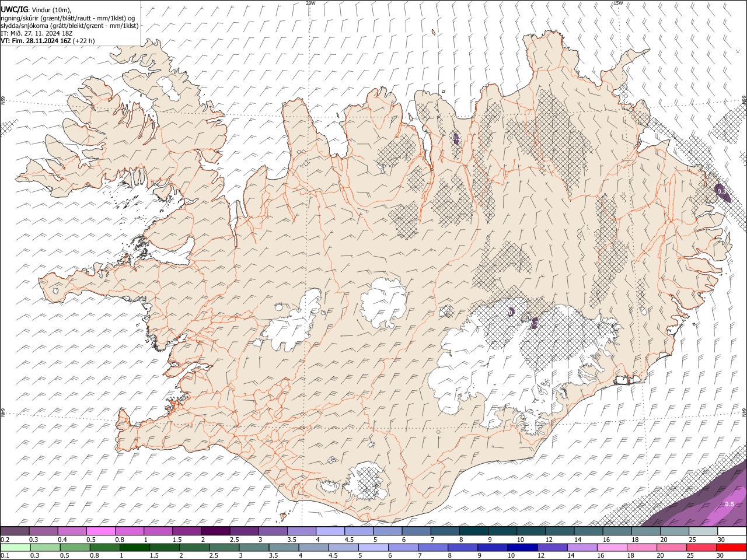Image resolution: width=747 pixels, height=560 pixels.
Task: Choose the light gray 25 swatch in upper scale
Action: tap(703, 531)
